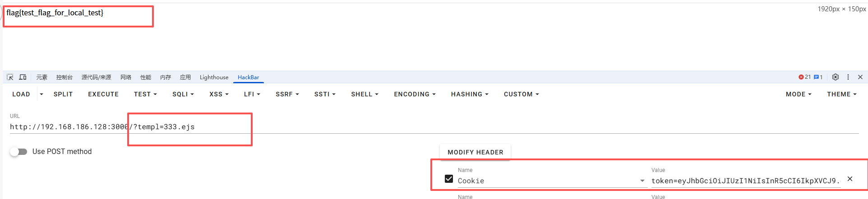Close the DevTools panel
Image resolution: width=868 pixels, height=199 pixels.
click(x=860, y=77)
